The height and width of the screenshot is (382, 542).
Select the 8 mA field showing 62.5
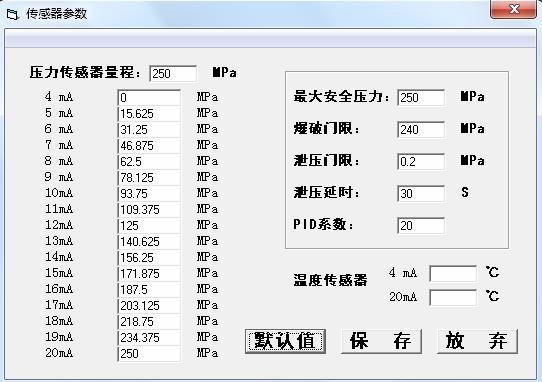coord(149,161)
